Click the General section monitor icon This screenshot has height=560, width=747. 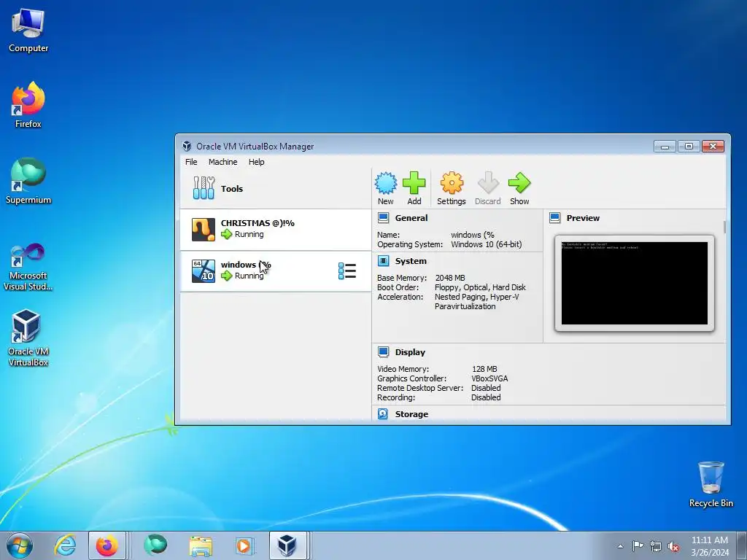click(x=383, y=218)
